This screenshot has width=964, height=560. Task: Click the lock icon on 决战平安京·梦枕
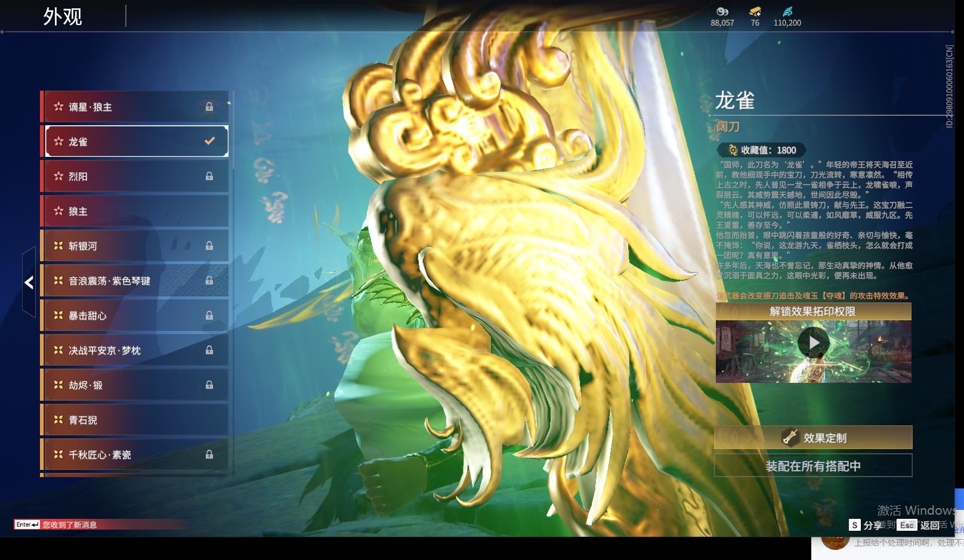pos(209,350)
